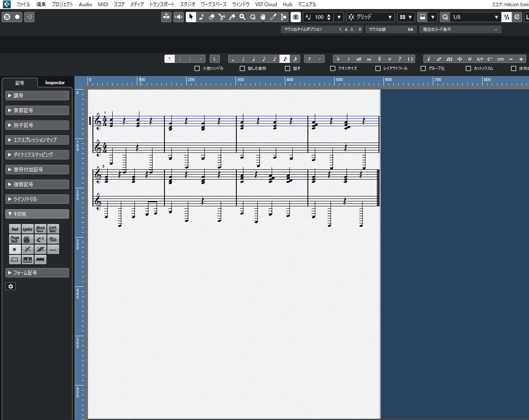This screenshot has height=420, width=529.
Task: Select the Scissors split tool
Action: pos(222,17)
